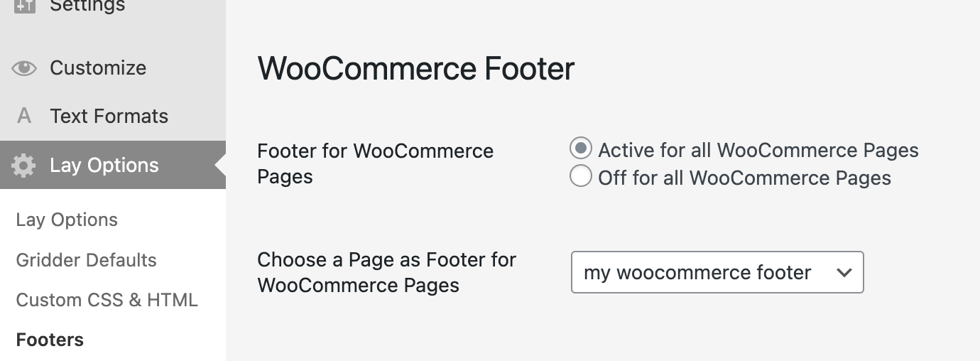Navigate to Custom CSS & HTML
The width and height of the screenshot is (980, 361).
(x=107, y=300)
